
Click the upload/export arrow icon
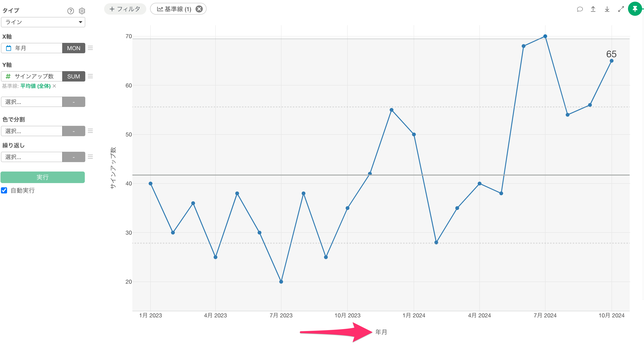point(593,9)
